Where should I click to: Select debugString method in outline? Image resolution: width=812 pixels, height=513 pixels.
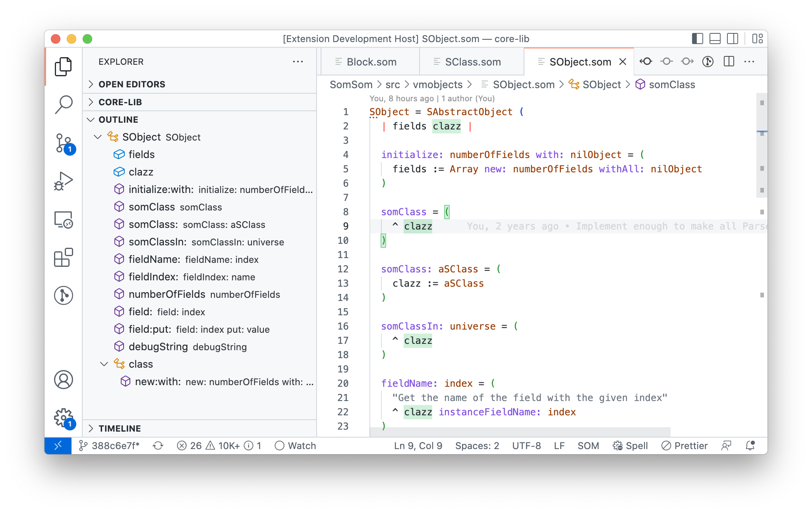tap(199, 347)
